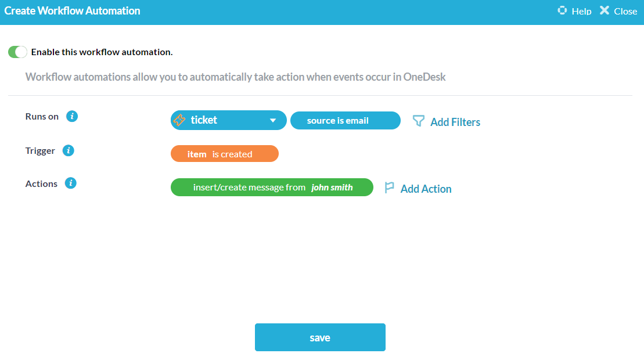
Task: Click the Add Filters link
Action: coord(455,122)
